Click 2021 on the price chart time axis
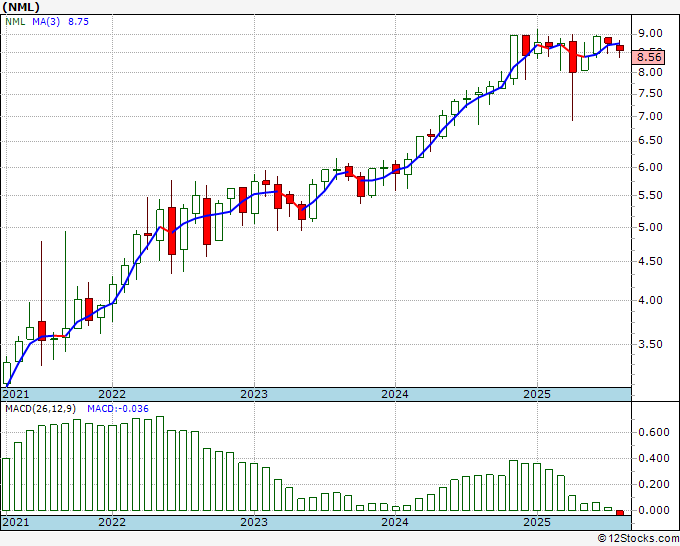680x546 pixels. [x=16, y=394]
